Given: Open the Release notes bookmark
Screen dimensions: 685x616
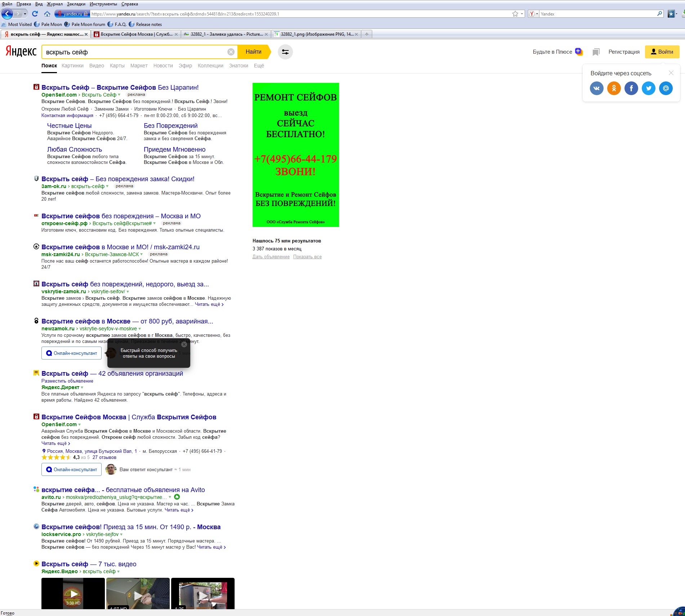Looking at the screenshot, I should [145, 24].
